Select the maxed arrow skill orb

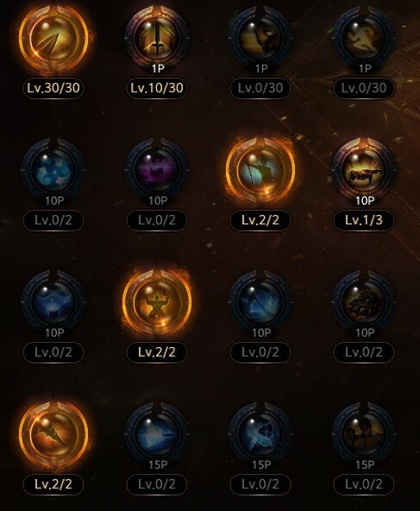click(53, 39)
